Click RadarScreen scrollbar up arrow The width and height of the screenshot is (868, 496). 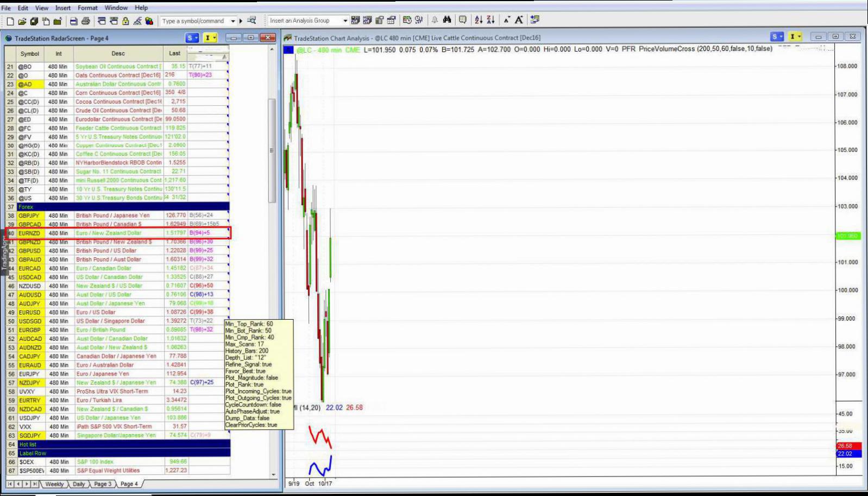pyautogui.click(x=272, y=49)
